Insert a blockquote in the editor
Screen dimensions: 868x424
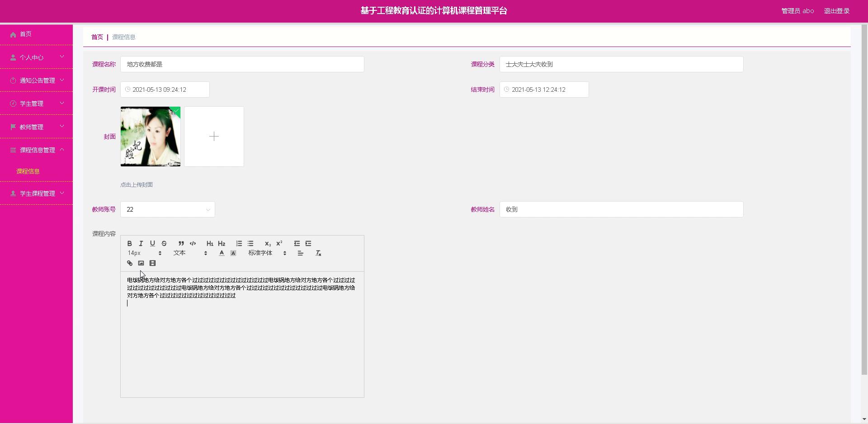[181, 243]
